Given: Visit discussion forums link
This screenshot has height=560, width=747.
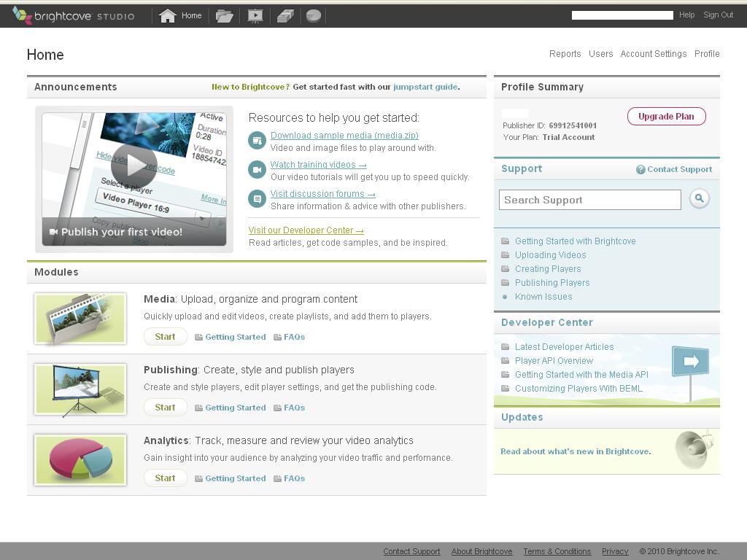Looking at the screenshot, I should pos(322,194).
